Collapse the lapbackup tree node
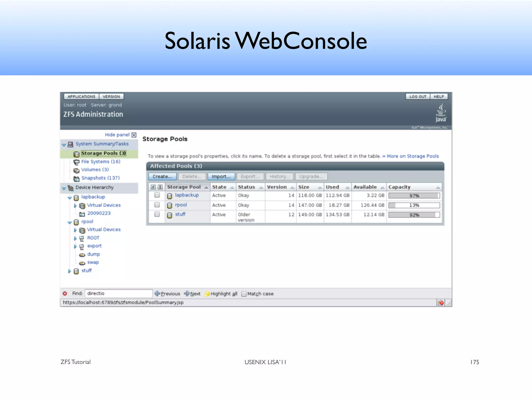532x399 pixels. point(70,198)
